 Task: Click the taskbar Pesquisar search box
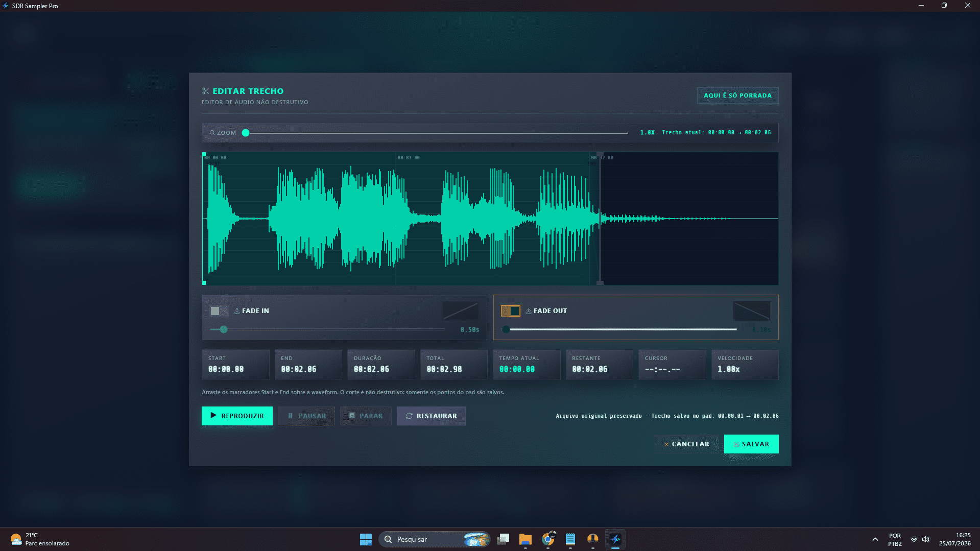click(435, 539)
